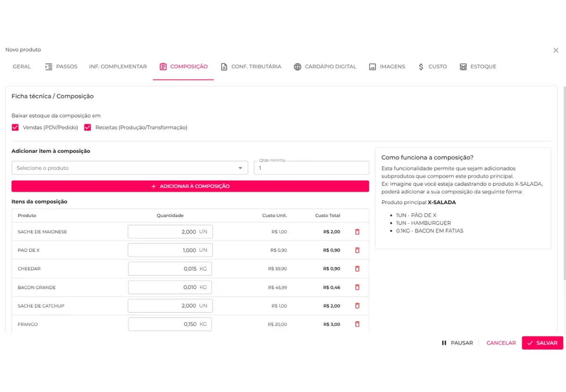Open the PASSOS tab
Screen dimensions: 566x392
tap(61, 67)
